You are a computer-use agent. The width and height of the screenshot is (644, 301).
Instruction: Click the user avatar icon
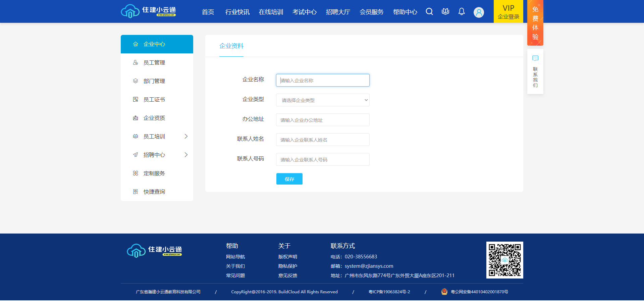479,12
